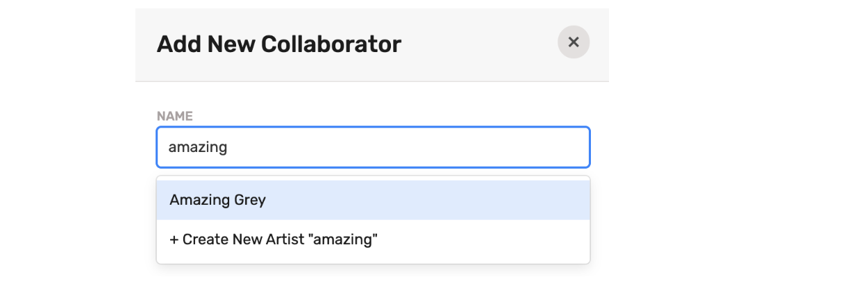Select the highlighted suggestion row
Image resolution: width=868 pixels, height=286 pixels.
(373, 200)
